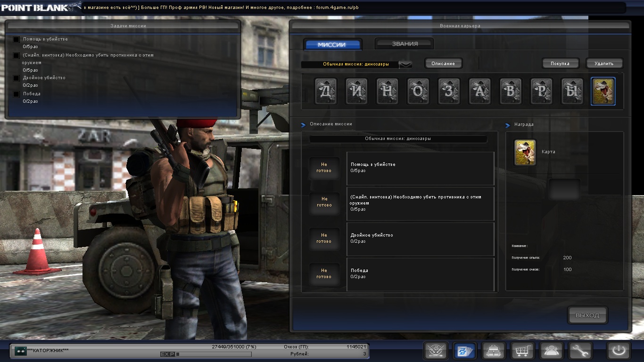Open the shopping cart store icon

(x=522, y=351)
